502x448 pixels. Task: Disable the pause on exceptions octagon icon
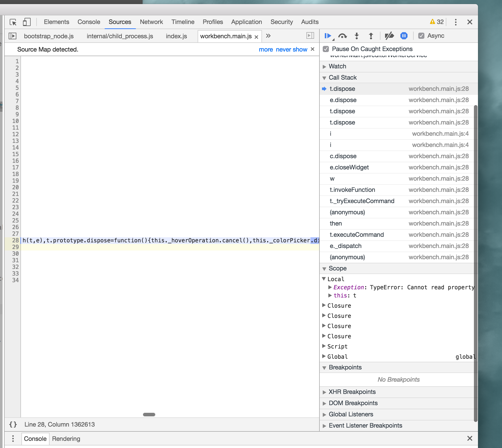point(404,36)
